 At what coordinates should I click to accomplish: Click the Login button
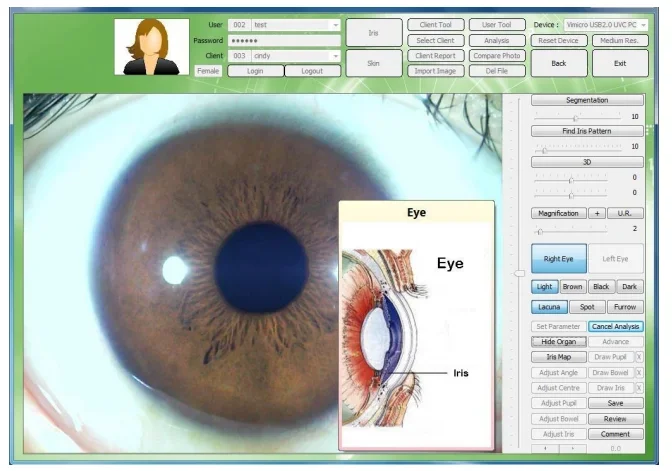[x=255, y=71]
